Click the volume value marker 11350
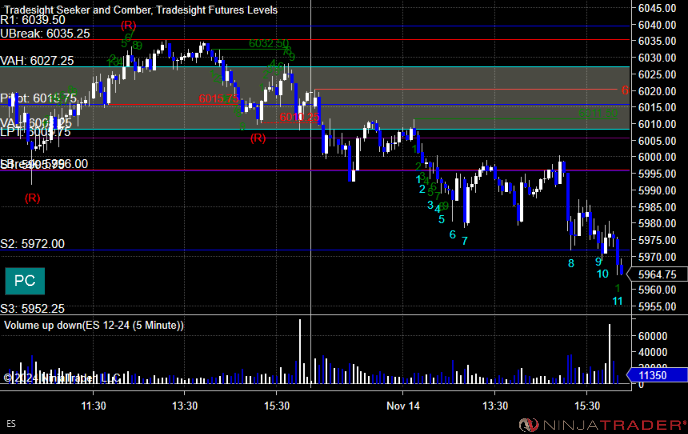The width and height of the screenshot is (688, 434). click(656, 375)
